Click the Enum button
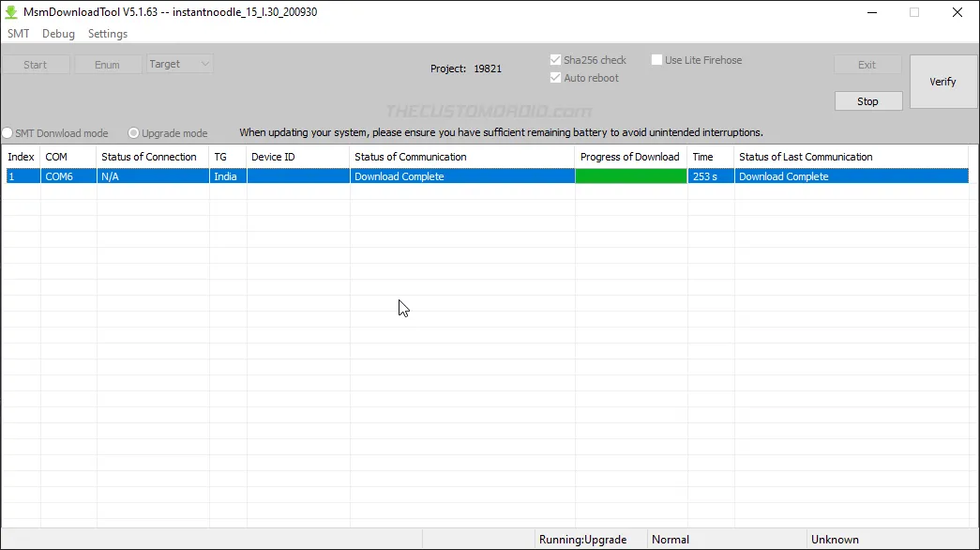This screenshot has height=550, width=980. tap(107, 64)
